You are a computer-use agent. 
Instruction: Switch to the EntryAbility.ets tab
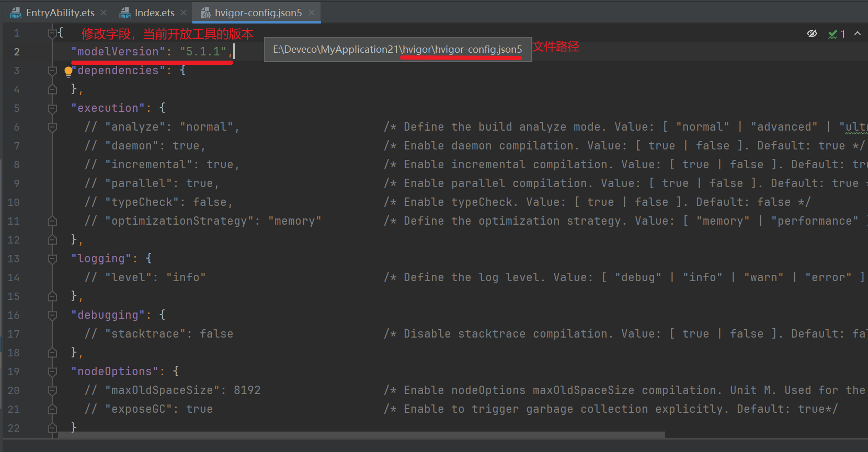[60, 13]
